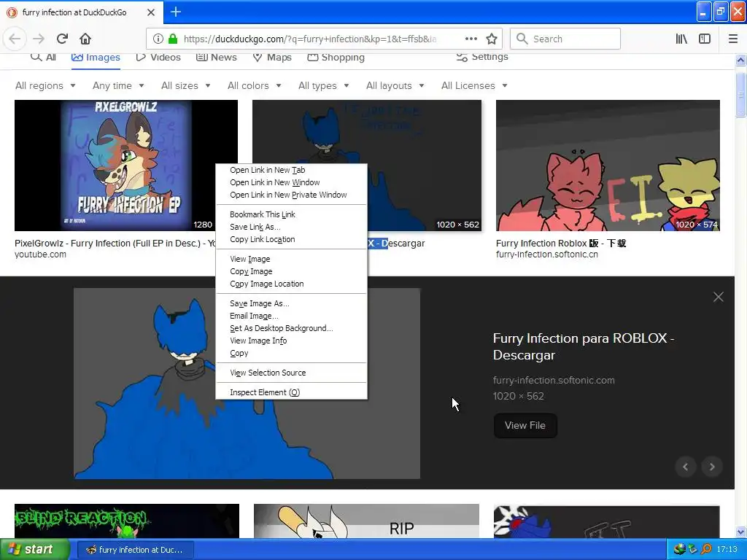Expand the Any time filter
Image resolution: width=747 pixels, height=560 pixels.
[x=118, y=86]
